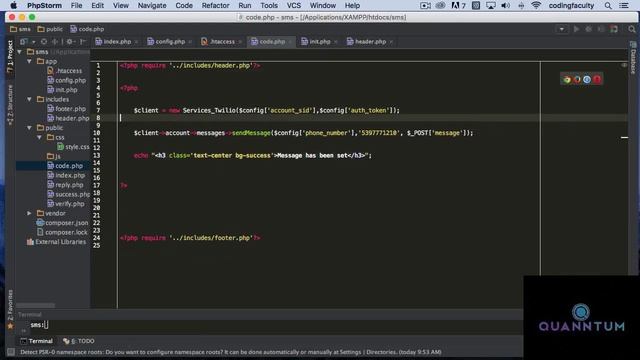
Task: Switch to the .htaccess editor tab
Action: 222,42
